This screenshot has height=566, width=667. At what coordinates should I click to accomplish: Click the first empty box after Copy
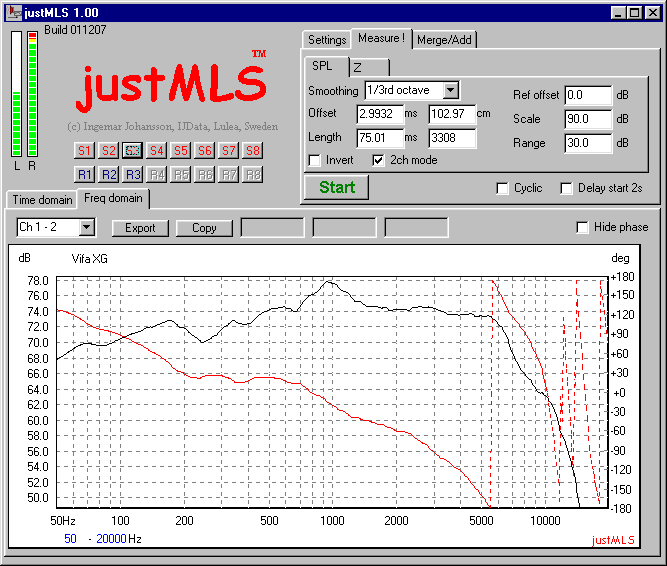click(272, 228)
